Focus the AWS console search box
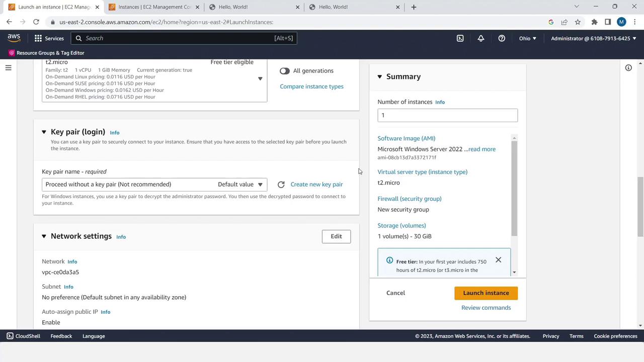The image size is (644, 362). coord(184,38)
